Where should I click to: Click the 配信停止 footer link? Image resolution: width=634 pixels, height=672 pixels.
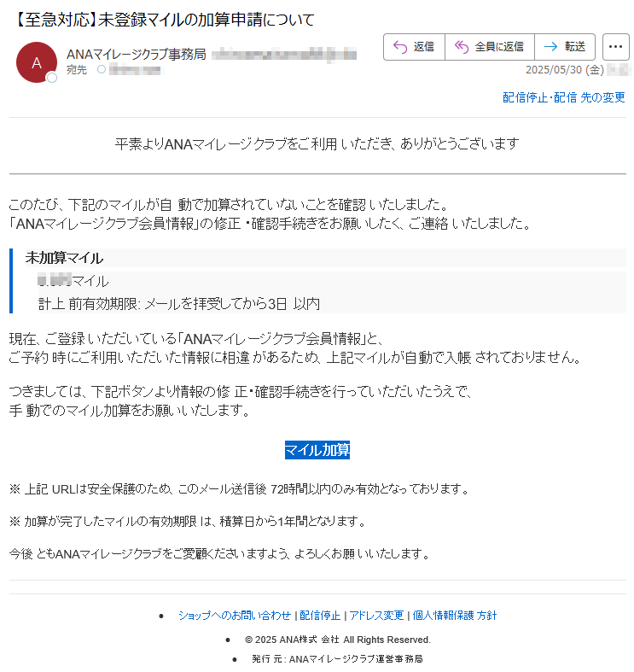(320, 616)
